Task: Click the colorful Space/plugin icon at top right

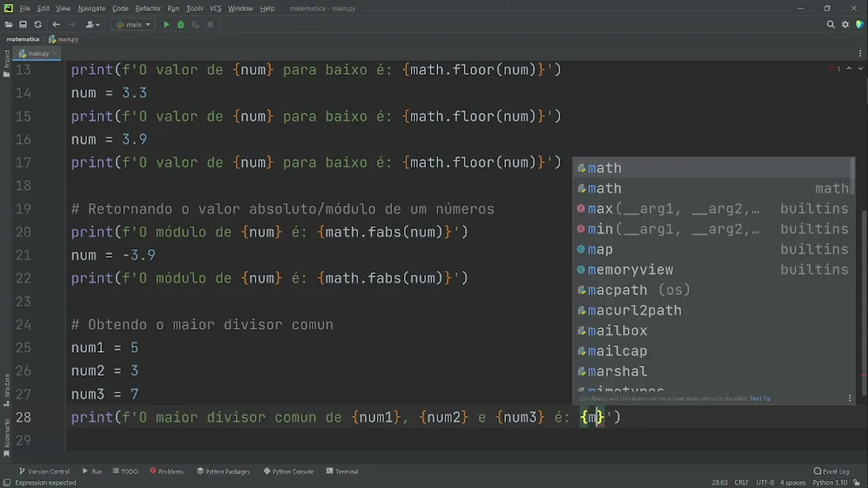Action: click(860, 24)
